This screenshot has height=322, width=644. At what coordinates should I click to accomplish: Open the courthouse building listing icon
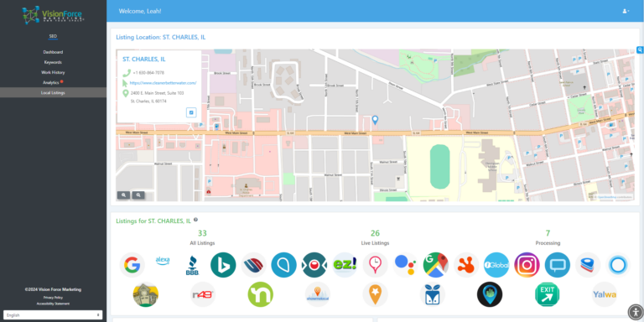click(x=146, y=294)
